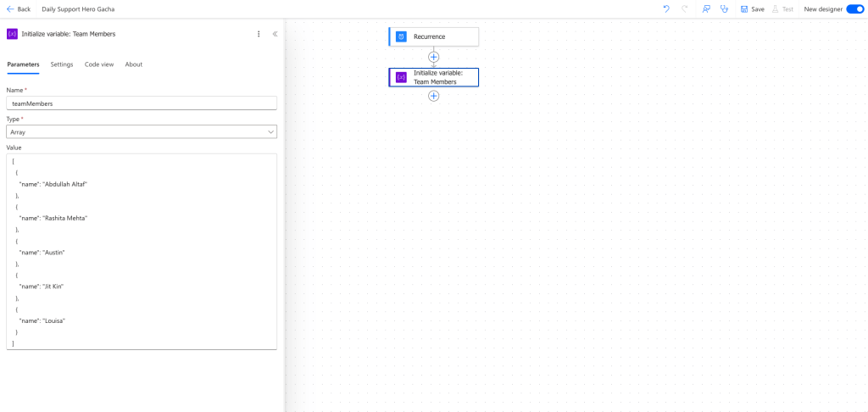This screenshot has height=412, width=868.
Task: Click the purple variable icon on canvas node
Action: (x=402, y=77)
